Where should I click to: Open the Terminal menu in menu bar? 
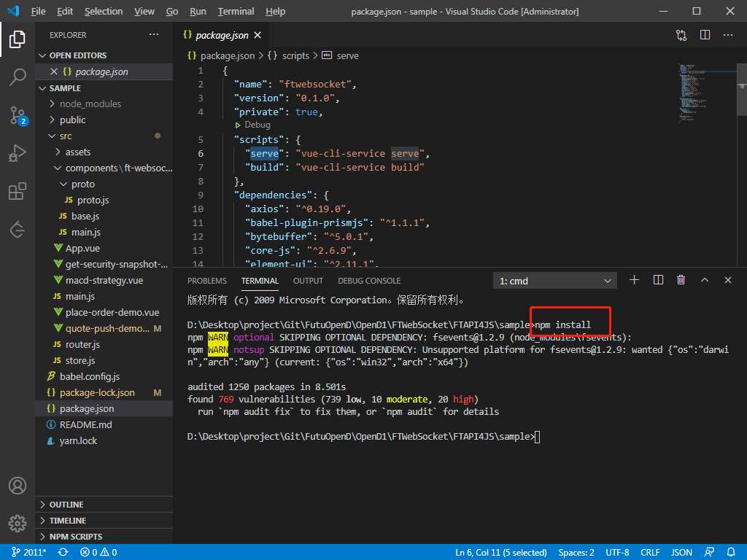(236, 12)
